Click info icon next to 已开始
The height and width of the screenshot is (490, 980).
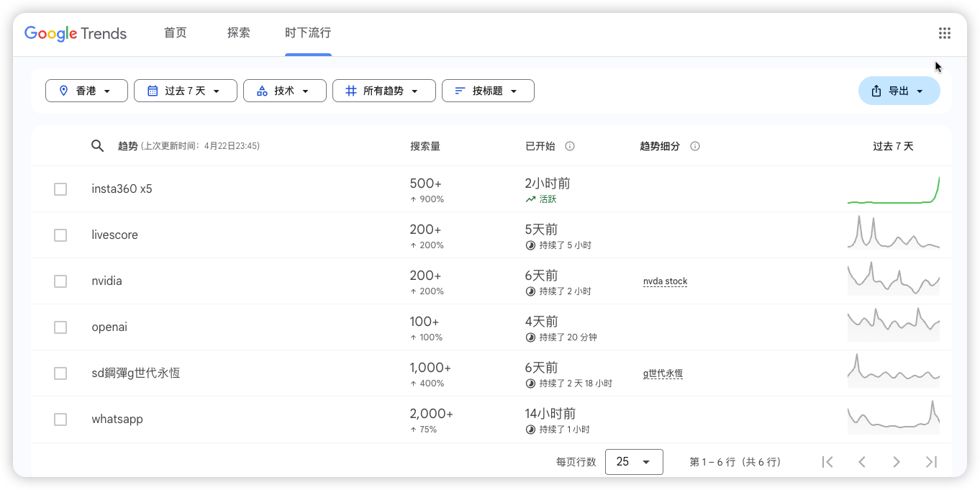(570, 146)
